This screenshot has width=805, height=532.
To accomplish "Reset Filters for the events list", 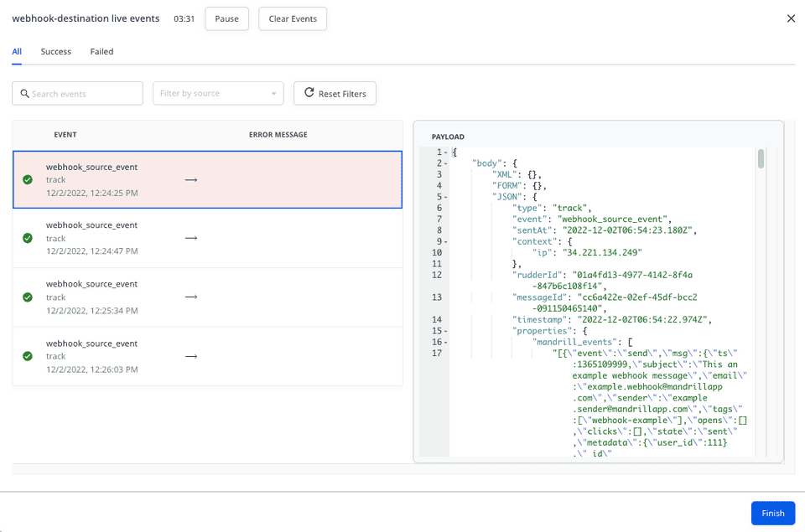I will click(335, 93).
